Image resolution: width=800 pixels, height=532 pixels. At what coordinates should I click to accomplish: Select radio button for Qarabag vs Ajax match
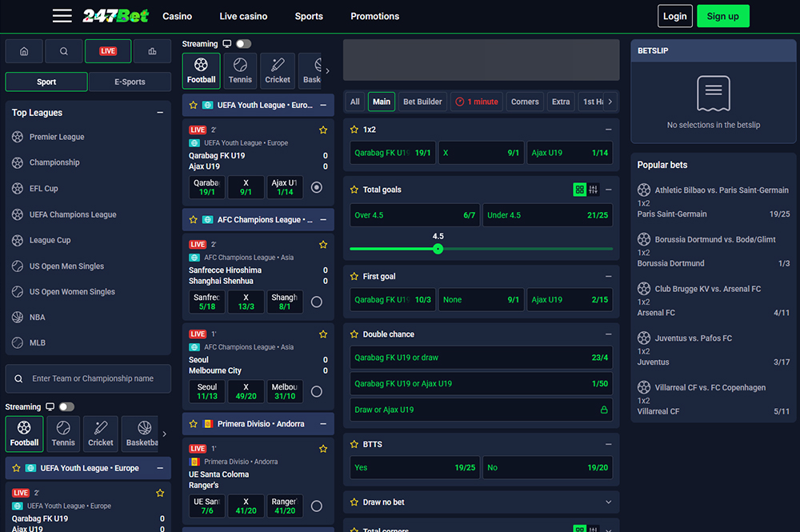coord(317,187)
